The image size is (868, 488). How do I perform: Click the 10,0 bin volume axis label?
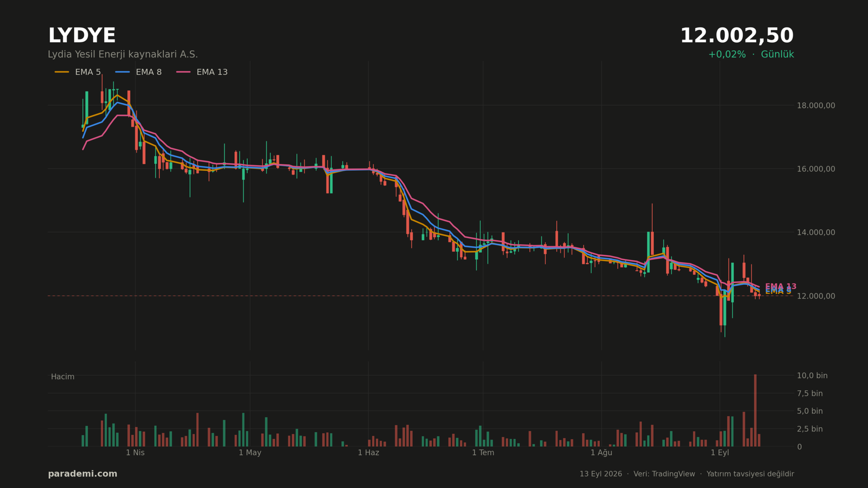coord(812,376)
